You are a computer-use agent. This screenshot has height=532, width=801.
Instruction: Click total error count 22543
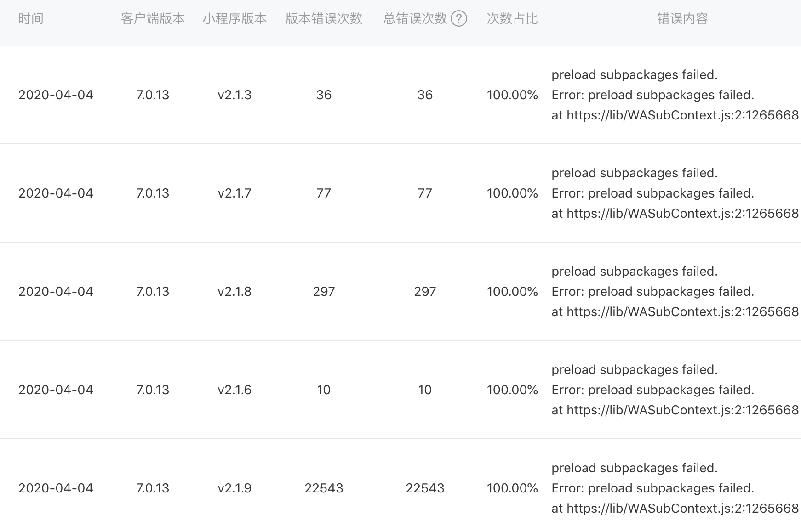(x=425, y=488)
